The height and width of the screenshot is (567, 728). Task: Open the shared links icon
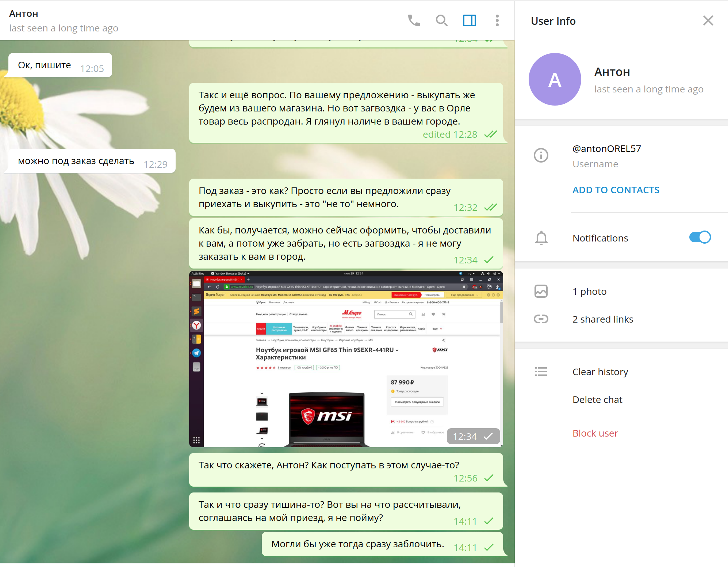[541, 319]
